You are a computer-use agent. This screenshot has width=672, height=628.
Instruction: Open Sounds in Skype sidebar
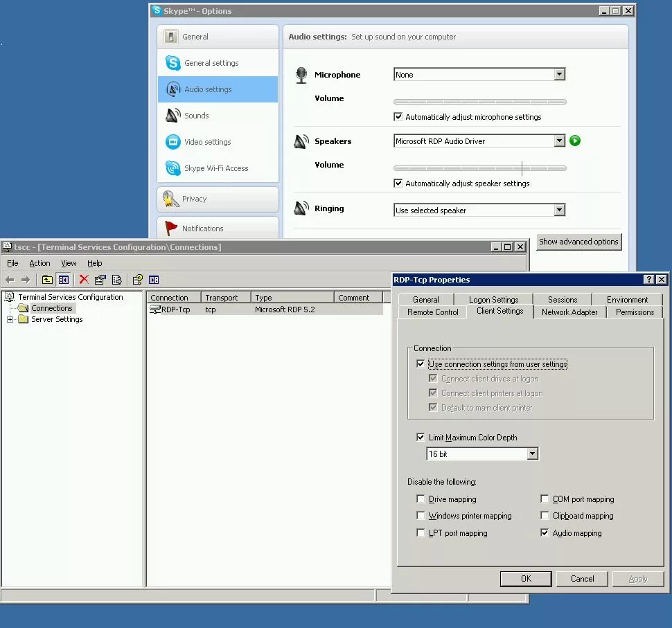coord(218,116)
